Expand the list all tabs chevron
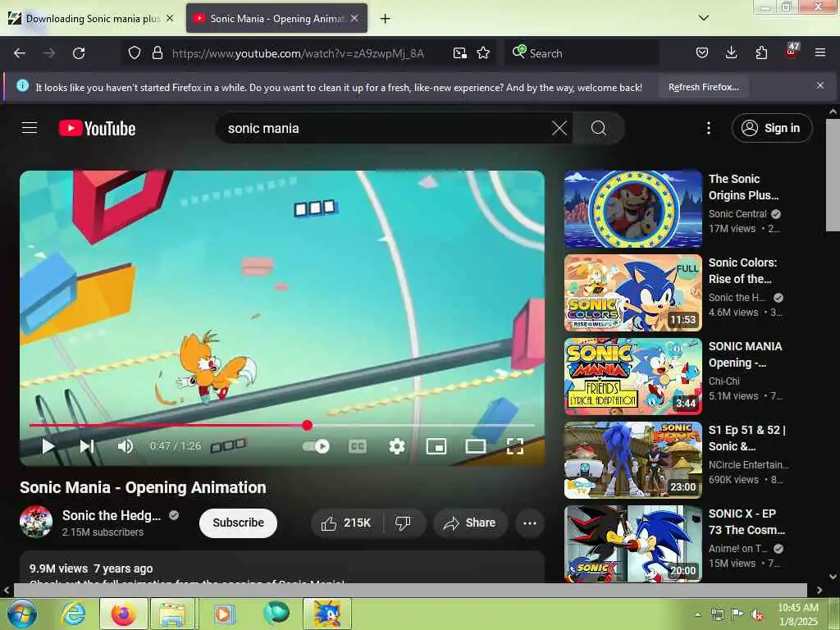 [703, 18]
